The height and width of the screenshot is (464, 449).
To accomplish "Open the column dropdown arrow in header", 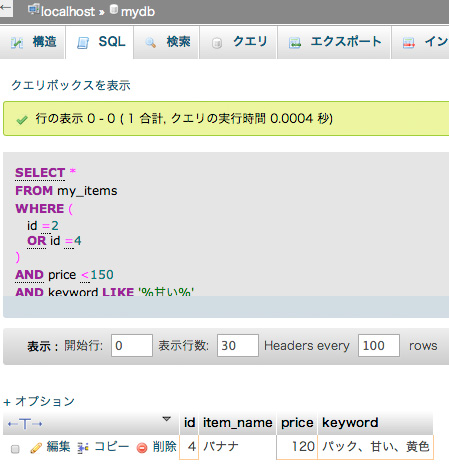I will tap(166, 419).
